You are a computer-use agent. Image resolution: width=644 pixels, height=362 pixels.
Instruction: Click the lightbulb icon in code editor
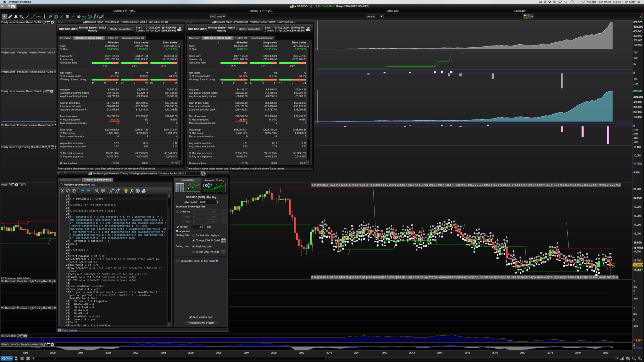click(126, 191)
